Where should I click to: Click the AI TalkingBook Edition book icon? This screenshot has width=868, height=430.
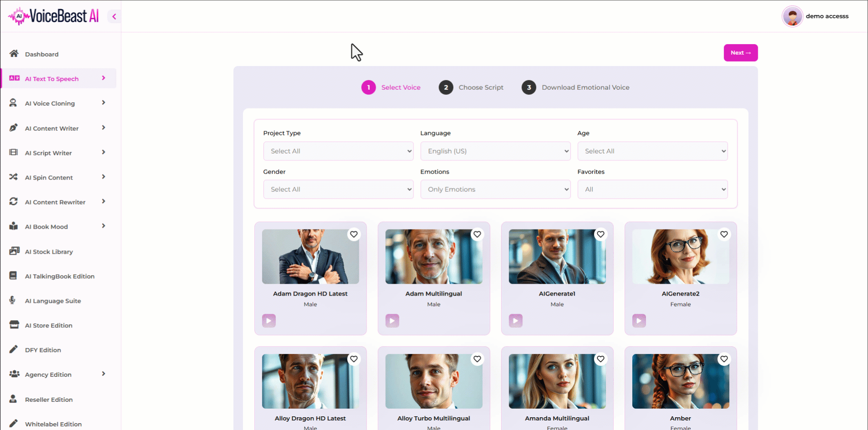13,276
